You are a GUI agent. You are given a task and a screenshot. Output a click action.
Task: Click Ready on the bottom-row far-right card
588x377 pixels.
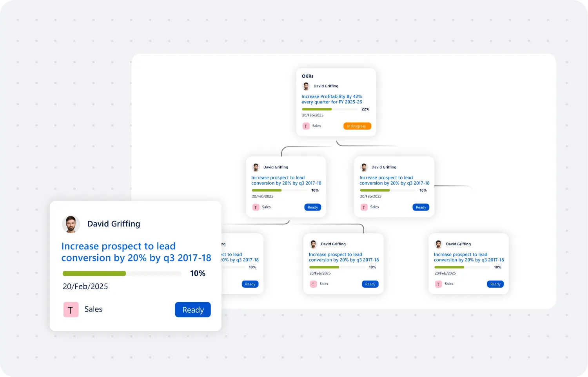click(x=495, y=284)
